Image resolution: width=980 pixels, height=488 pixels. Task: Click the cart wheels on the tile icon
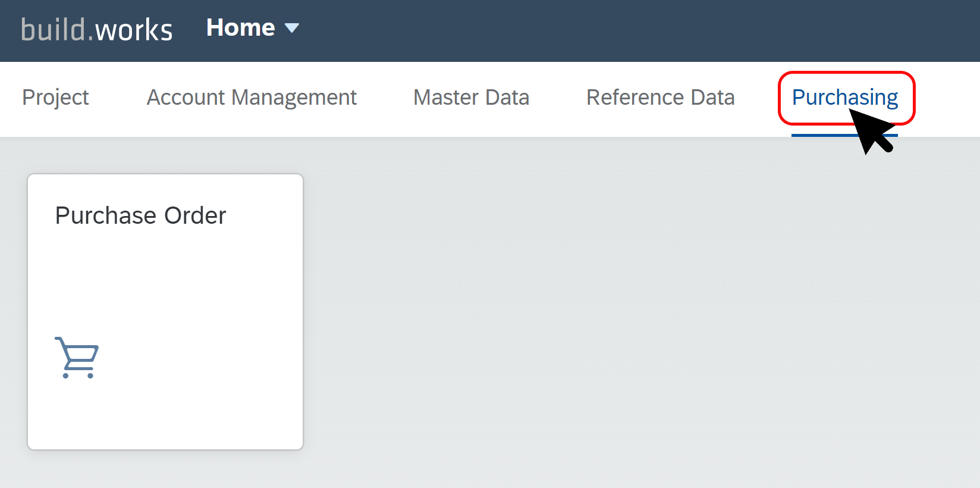pyautogui.click(x=78, y=376)
